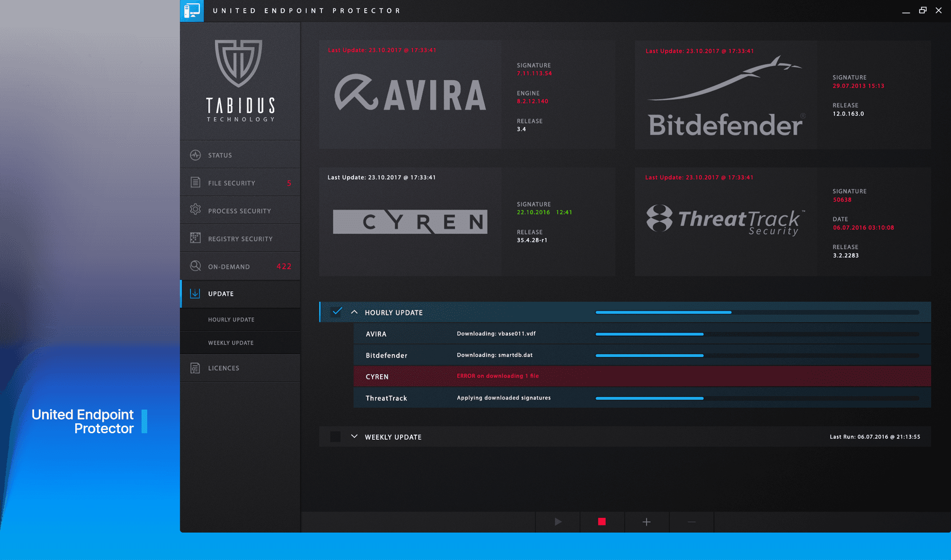Image resolution: width=951 pixels, height=560 pixels.
Task: Uncheck the Hourly Update checkbox
Action: (337, 312)
